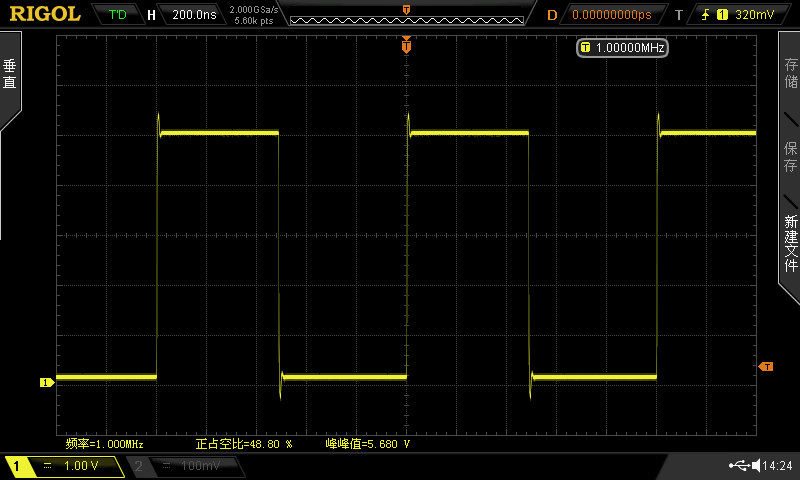Select the 0.00000000ps delay value
Image resolution: width=800 pixels, height=480 pixels.
pos(611,15)
